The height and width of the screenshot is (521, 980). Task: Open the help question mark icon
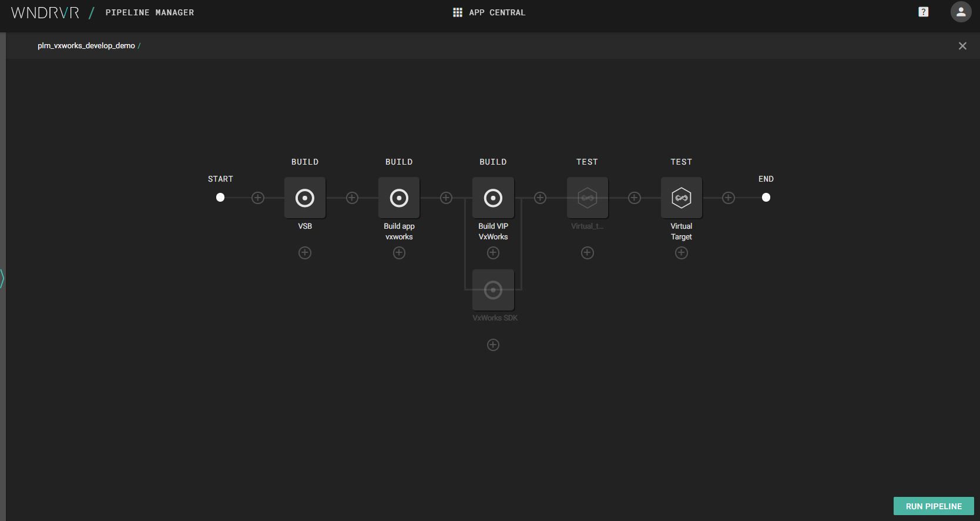pyautogui.click(x=923, y=12)
